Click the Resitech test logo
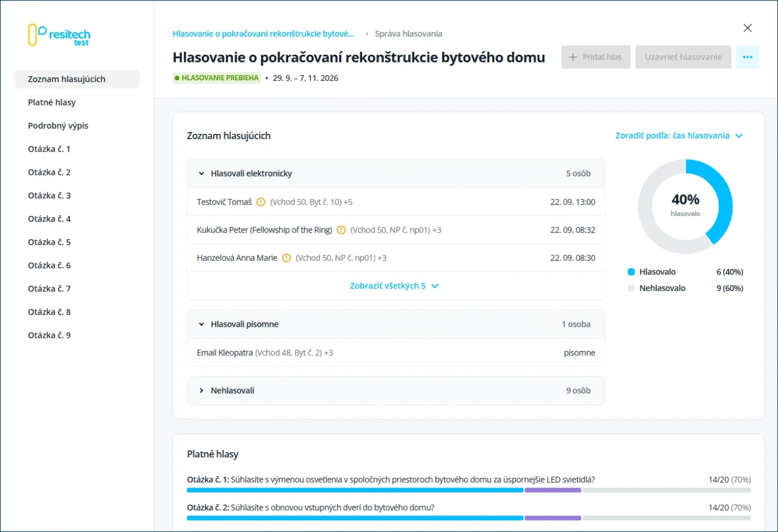Image resolution: width=778 pixels, height=532 pixels. coord(59,35)
